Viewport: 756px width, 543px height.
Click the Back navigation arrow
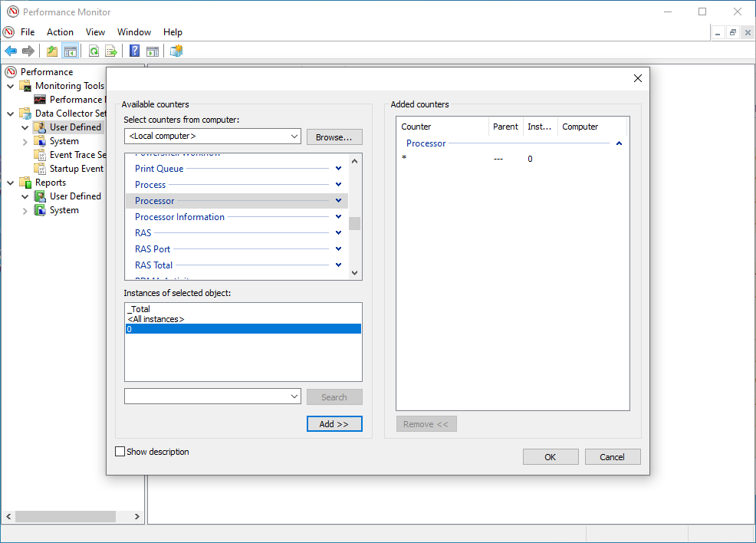coord(10,51)
